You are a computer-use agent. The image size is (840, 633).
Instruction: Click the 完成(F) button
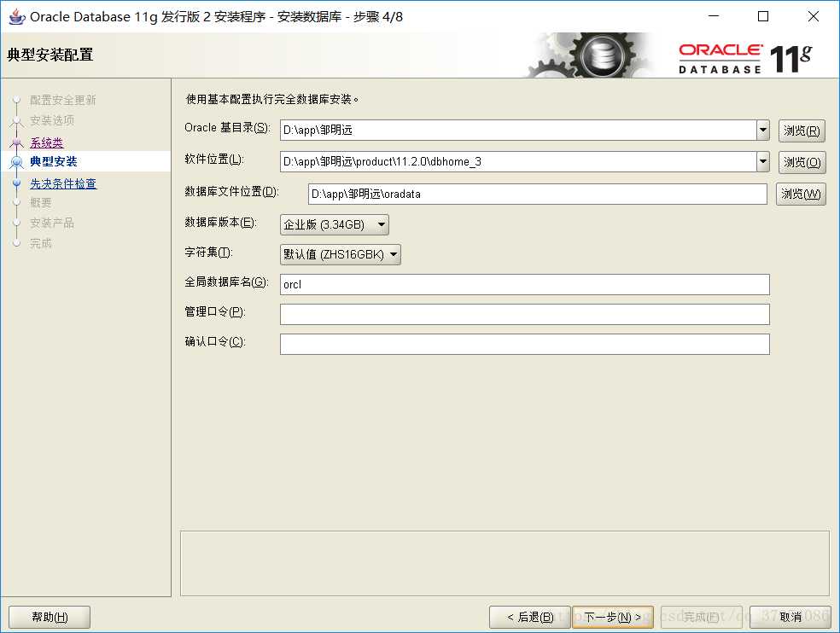tap(701, 617)
